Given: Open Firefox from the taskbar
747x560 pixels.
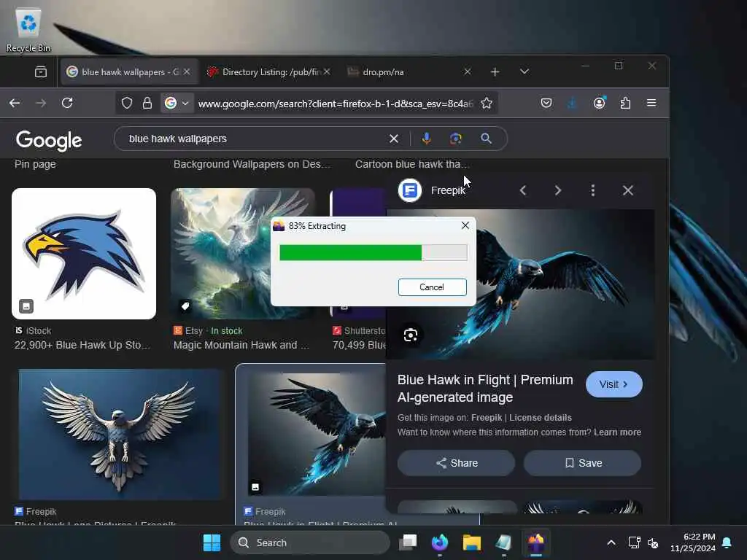Looking at the screenshot, I should tap(440, 542).
